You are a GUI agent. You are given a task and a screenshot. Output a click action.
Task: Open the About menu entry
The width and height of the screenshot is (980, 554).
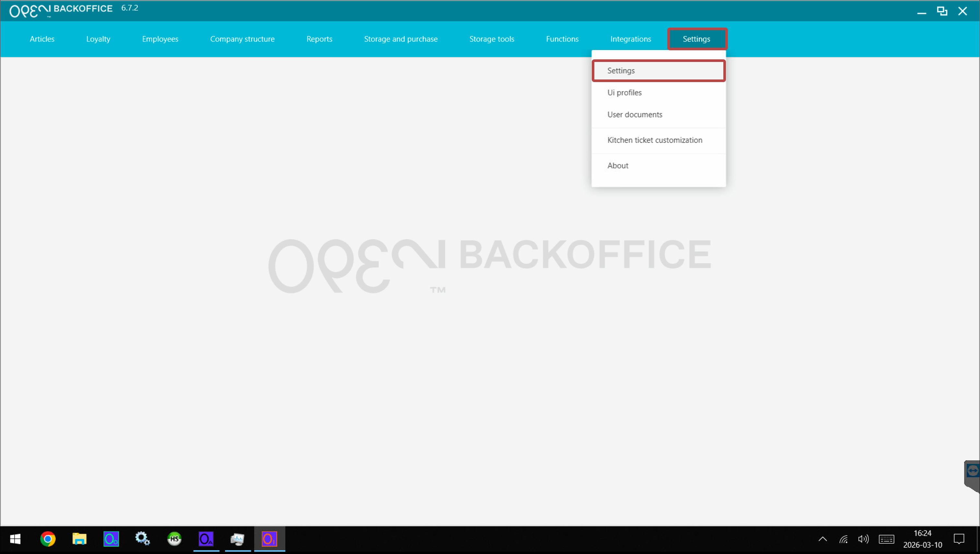click(617, 166)
